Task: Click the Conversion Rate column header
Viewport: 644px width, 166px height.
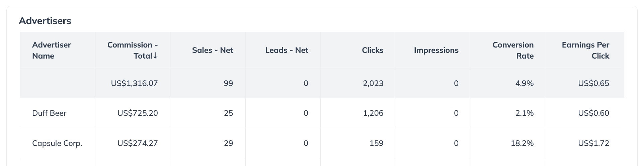Action: [513, 50]
